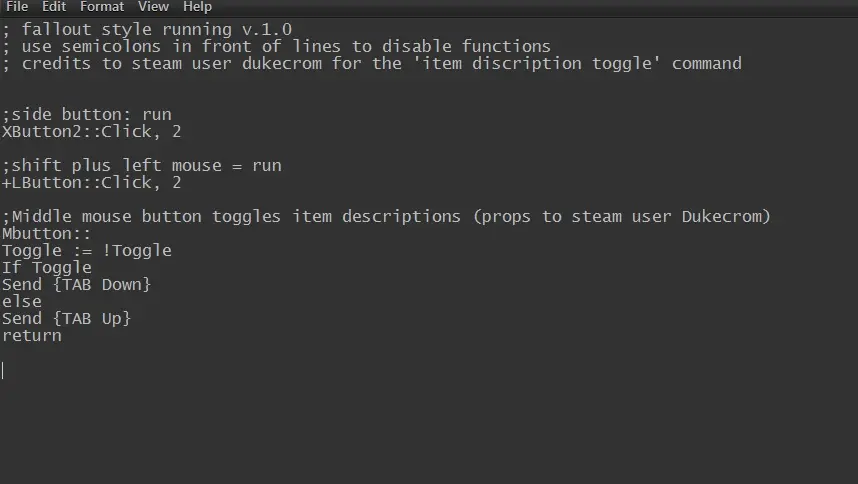The width and height of the screenshot is (858, 484).
Task: Open the Edit menu
Action: (54, 7)
